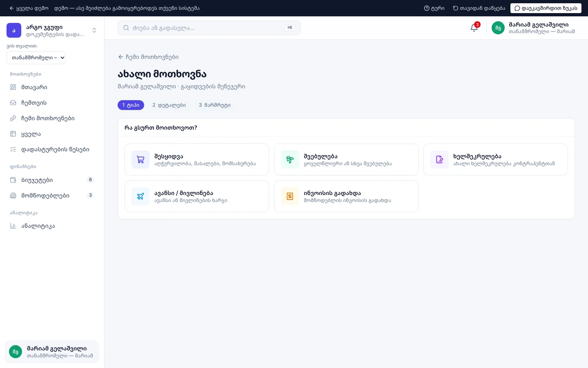Click the table icon beside ყველა
The width and height of the screenshot is (588, 368).
[x=13, y=134]
